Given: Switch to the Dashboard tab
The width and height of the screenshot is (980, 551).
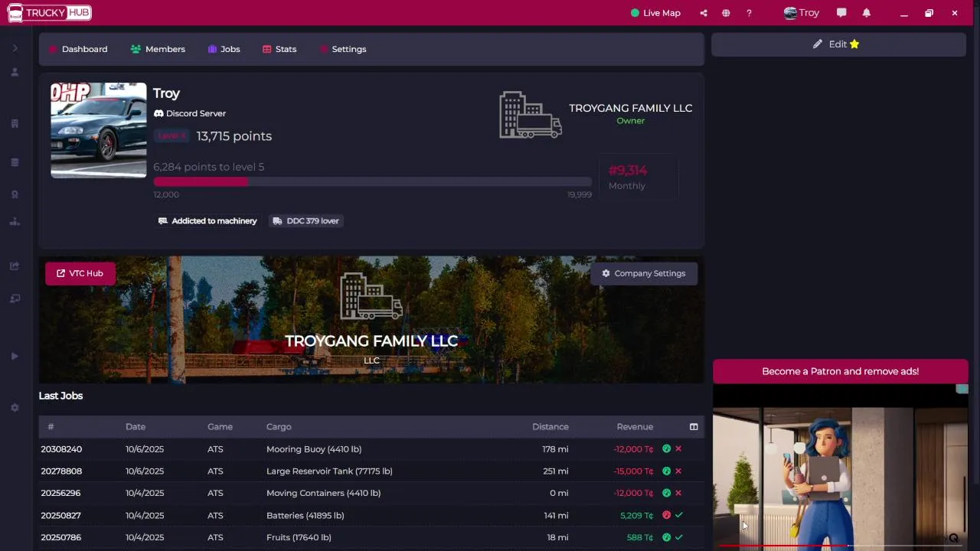Looking at the screenshot, I should [x=78, y=49].
